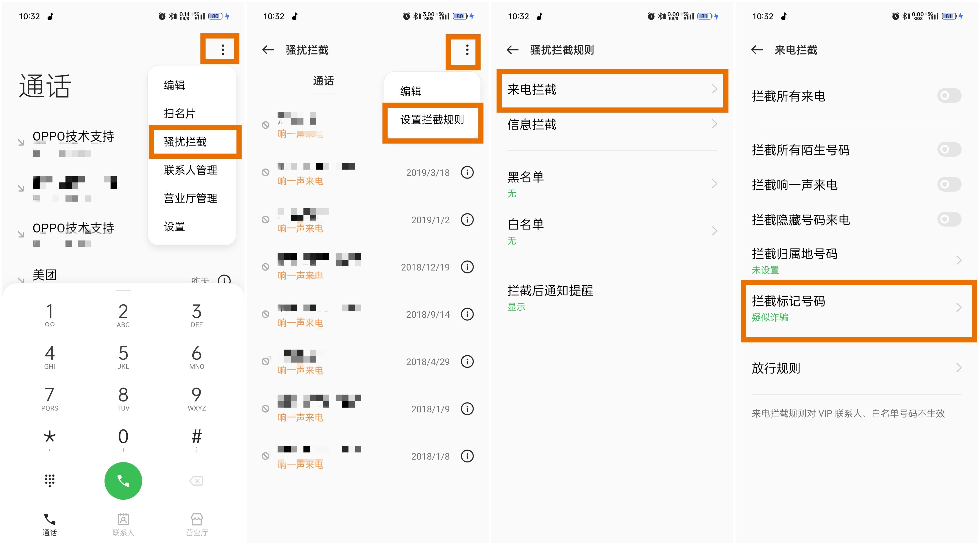Turn on 拦截隐藏号码来电
Viewport: 980px width, 545px height.
pos(949,219)
